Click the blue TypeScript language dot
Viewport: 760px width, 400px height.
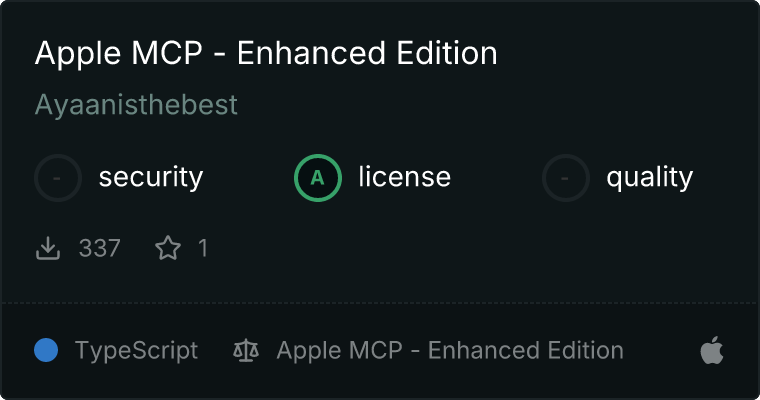coord(46,350)
